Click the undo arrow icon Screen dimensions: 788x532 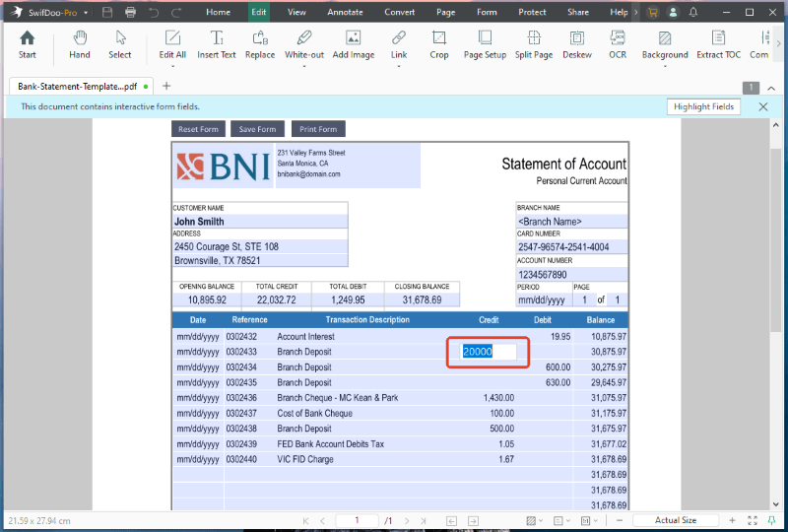[154, 12]
